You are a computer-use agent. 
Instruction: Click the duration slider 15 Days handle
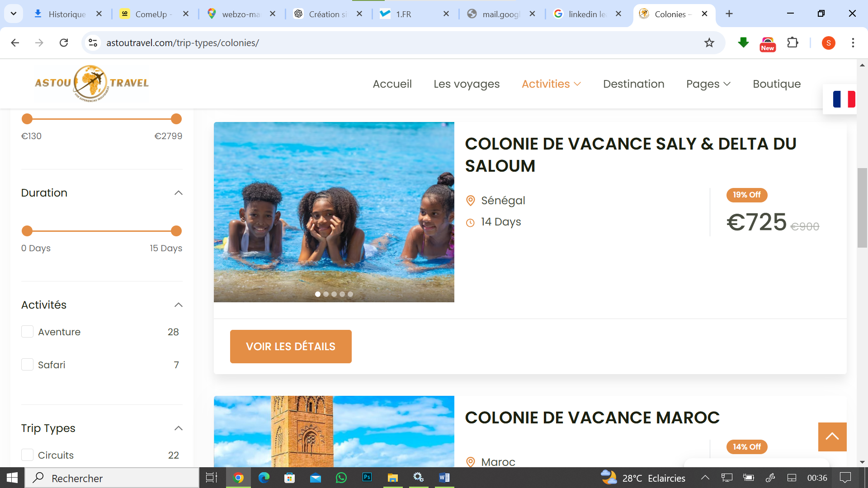pyautogui.click(x=176, y=231)
